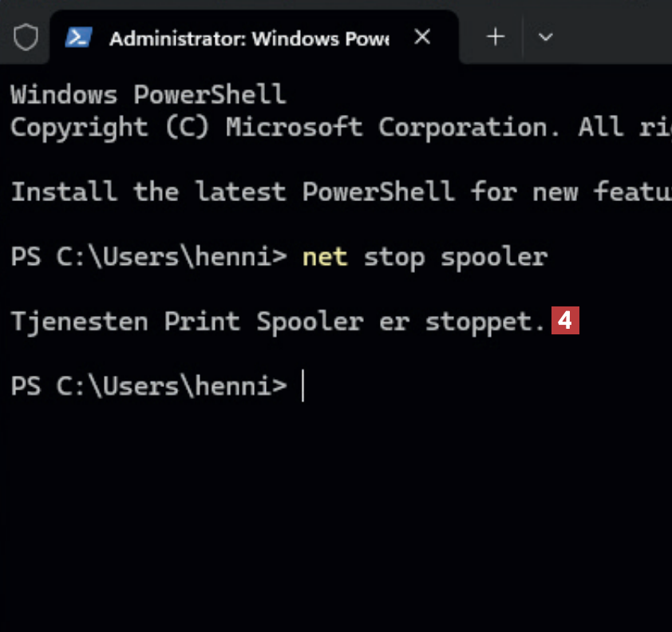
Task: Click the "Windows PowerShell" header line
Action: pos(148,95)
